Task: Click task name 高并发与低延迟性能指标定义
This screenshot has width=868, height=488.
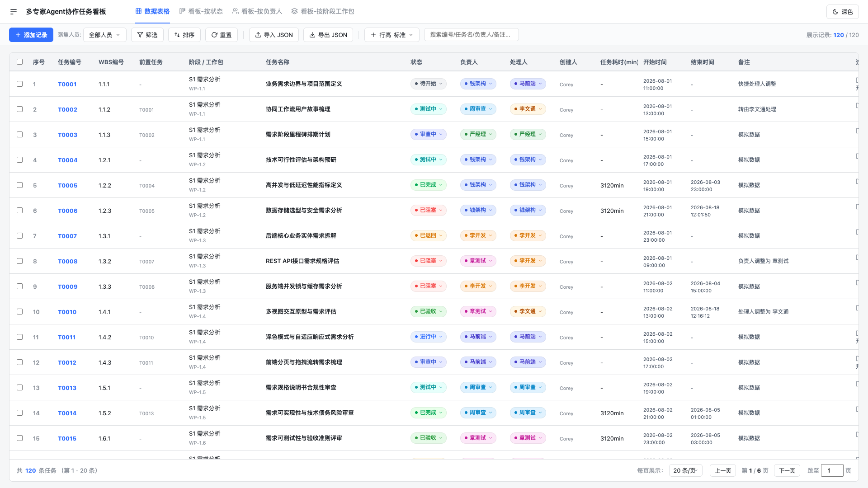Action: coord(304,185)
